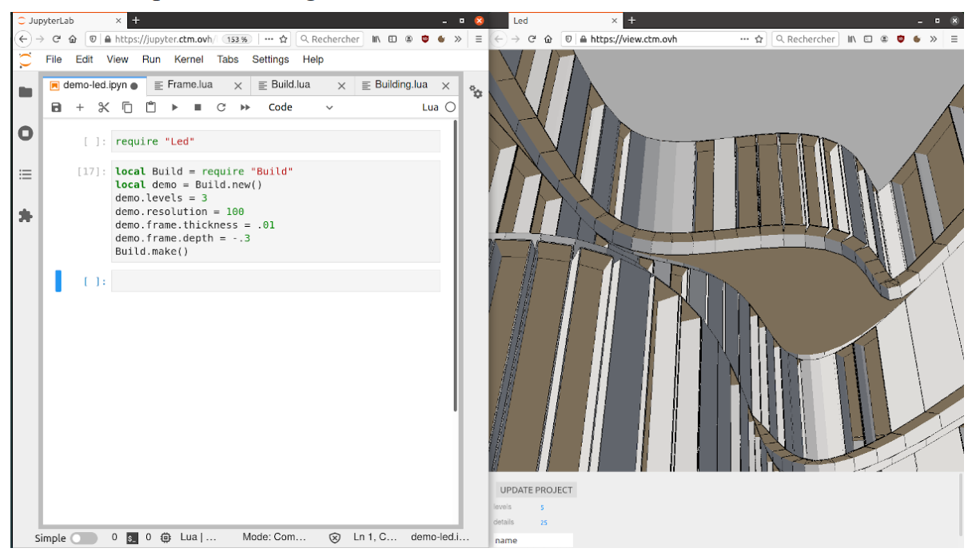Run the selected cell
The width and height of the screenshot is (976, 560).
pos(174,107)
